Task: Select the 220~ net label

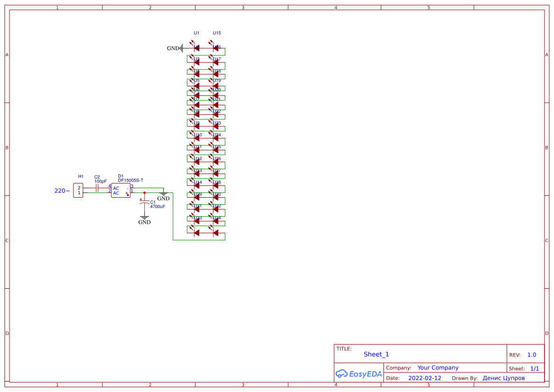Action: 62,191
